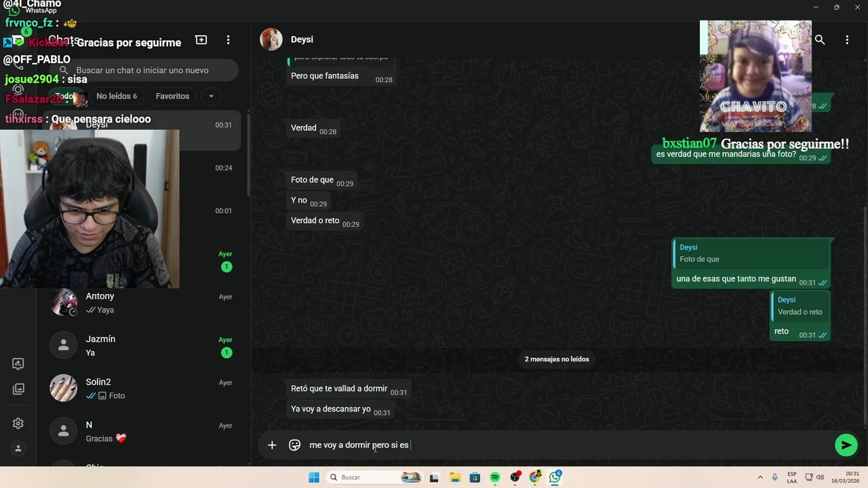Open the media gallery icon in sidebar

point(18,389)
